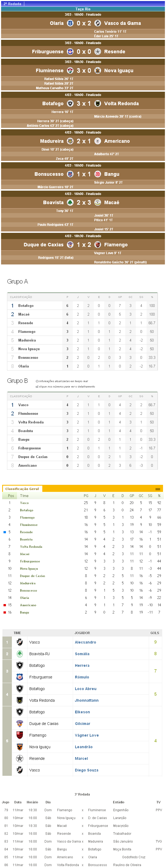This screenshot has width=166, height=868.
Task: Click the Friburguense crest beside Rômulo
Action: [x=20, y=677]
